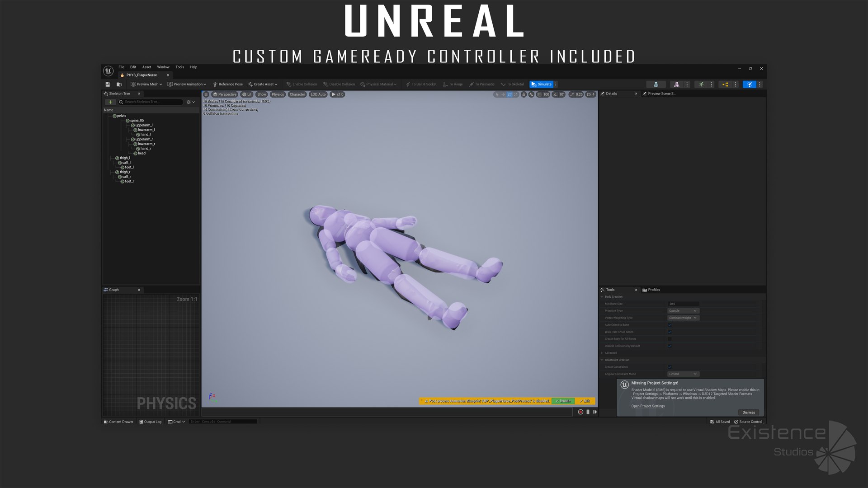Click the Browse to asset in Content Browser icon

[119, 84]
